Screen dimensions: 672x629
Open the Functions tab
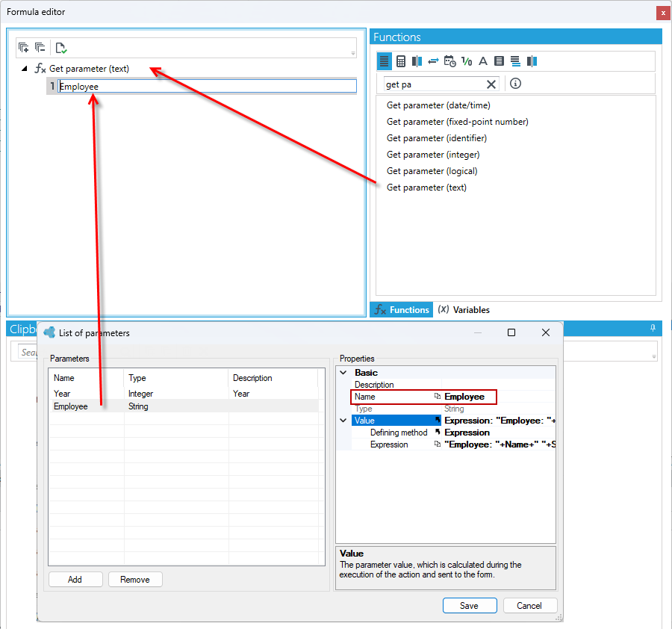pos(402,310)
